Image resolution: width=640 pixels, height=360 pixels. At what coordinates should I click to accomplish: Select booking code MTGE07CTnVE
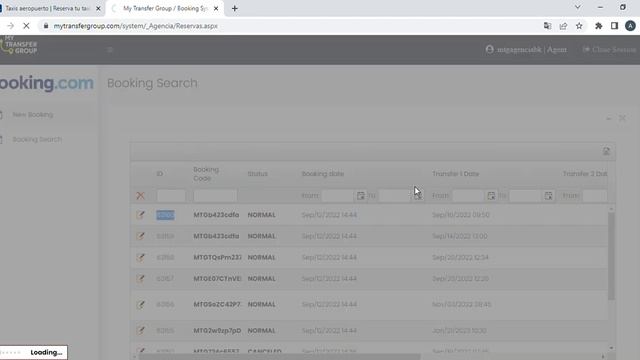click(x=217, y=279)
